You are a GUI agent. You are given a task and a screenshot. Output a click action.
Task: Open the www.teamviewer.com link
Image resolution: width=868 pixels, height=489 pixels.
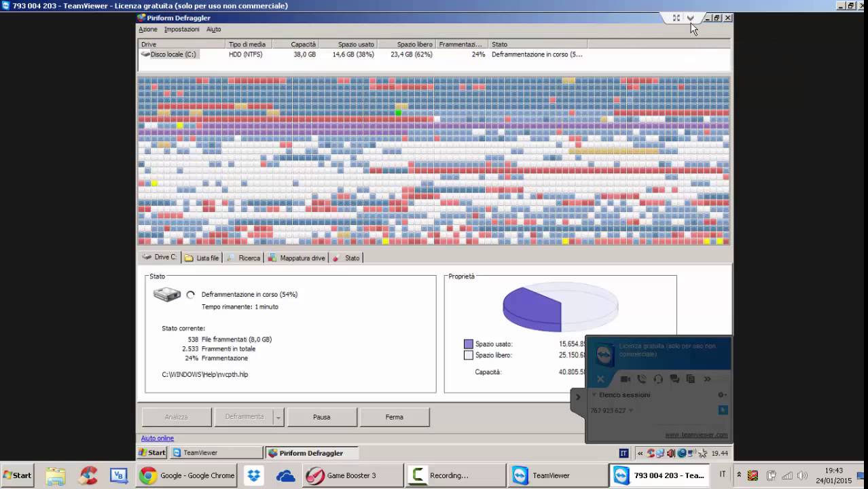point(696,435)
